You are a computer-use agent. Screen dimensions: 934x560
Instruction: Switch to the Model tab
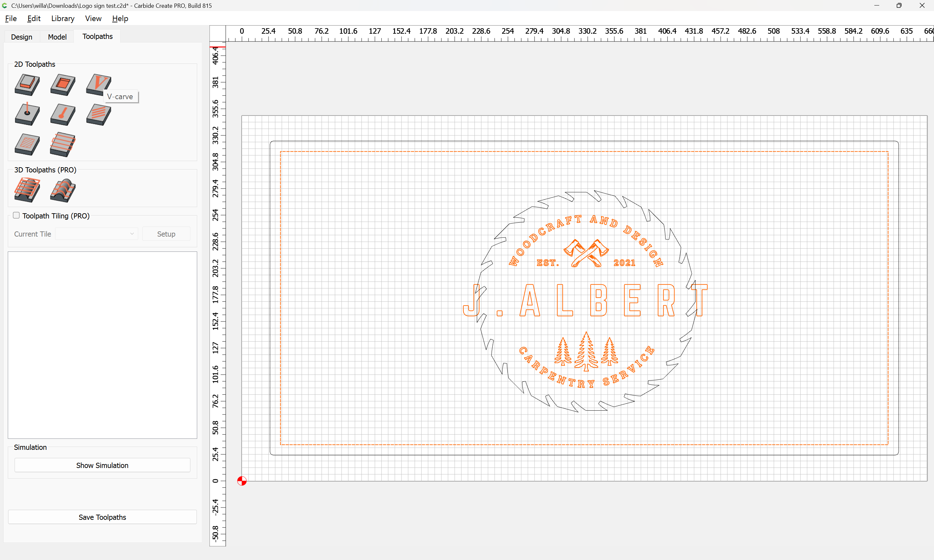[x=57, y=37]
